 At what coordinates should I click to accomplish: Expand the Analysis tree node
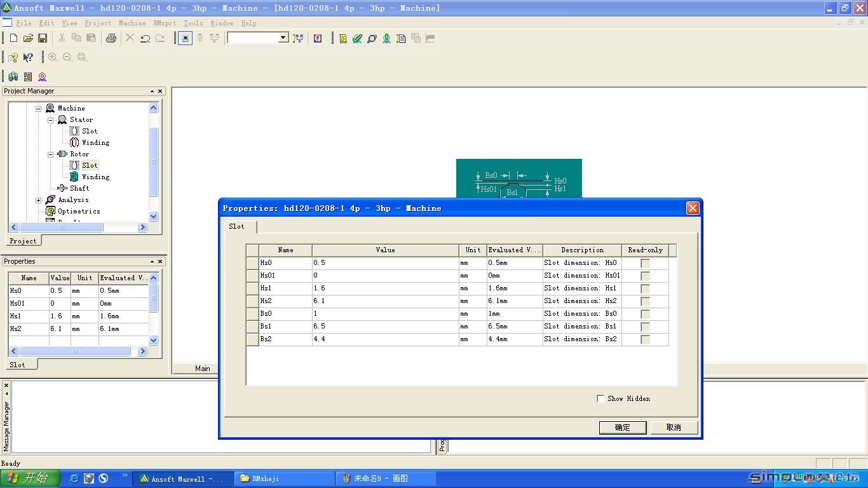click(x=38, y=200)
